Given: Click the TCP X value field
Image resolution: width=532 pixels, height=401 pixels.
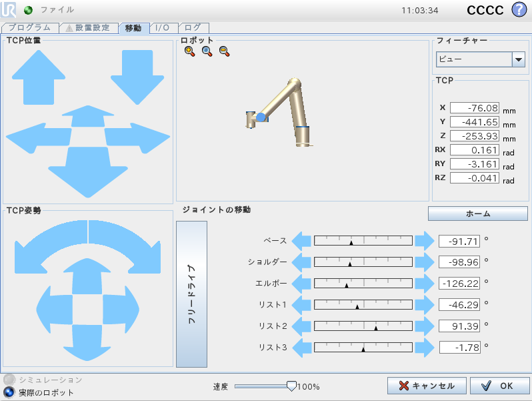Looking at the screenshot, I should tap(474, 108).
